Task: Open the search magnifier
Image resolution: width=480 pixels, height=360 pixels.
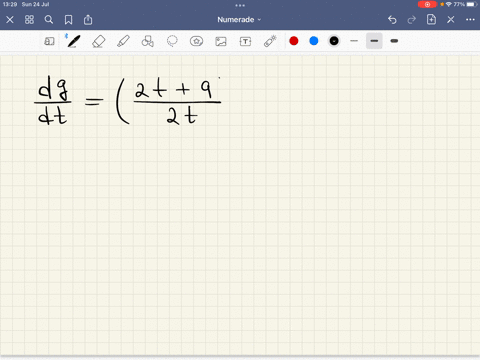Action: tap(49, 20)
